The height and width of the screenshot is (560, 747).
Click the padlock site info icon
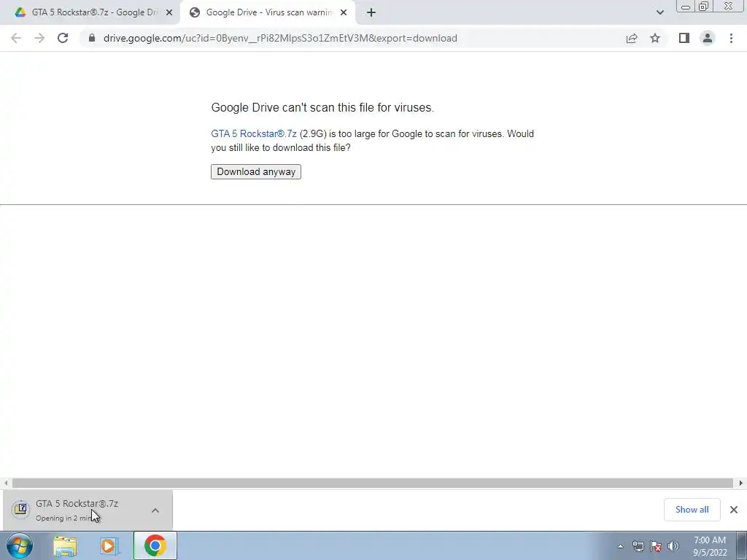[92, 38]
